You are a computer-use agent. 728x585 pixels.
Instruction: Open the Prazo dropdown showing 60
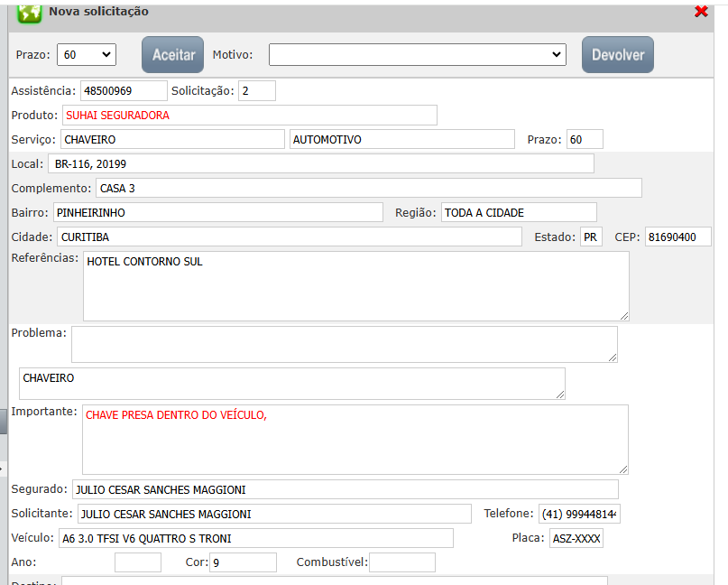87,55
